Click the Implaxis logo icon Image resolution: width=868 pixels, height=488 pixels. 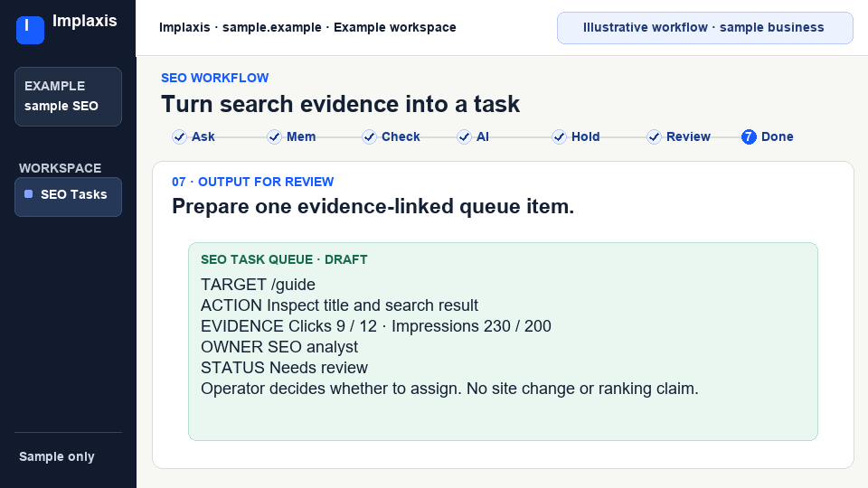[x=30, y=30]
